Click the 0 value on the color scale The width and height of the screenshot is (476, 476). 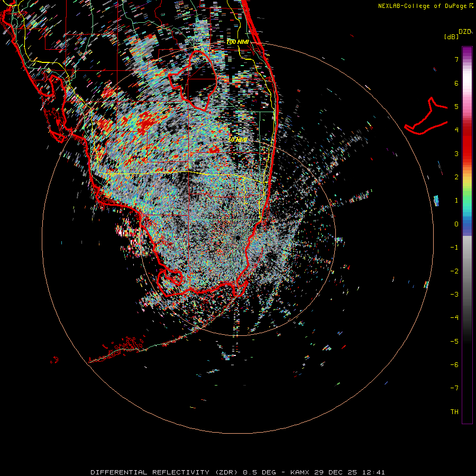[456, 224]
